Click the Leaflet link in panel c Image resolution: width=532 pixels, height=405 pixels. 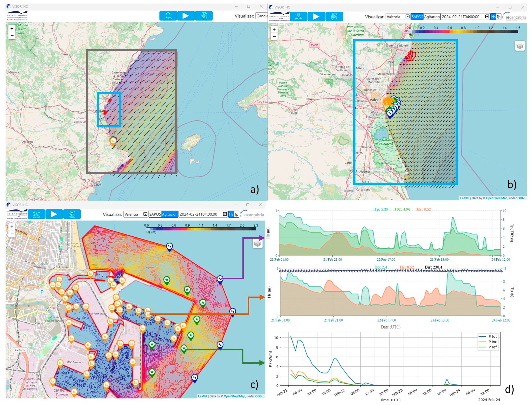click(202, 396)
